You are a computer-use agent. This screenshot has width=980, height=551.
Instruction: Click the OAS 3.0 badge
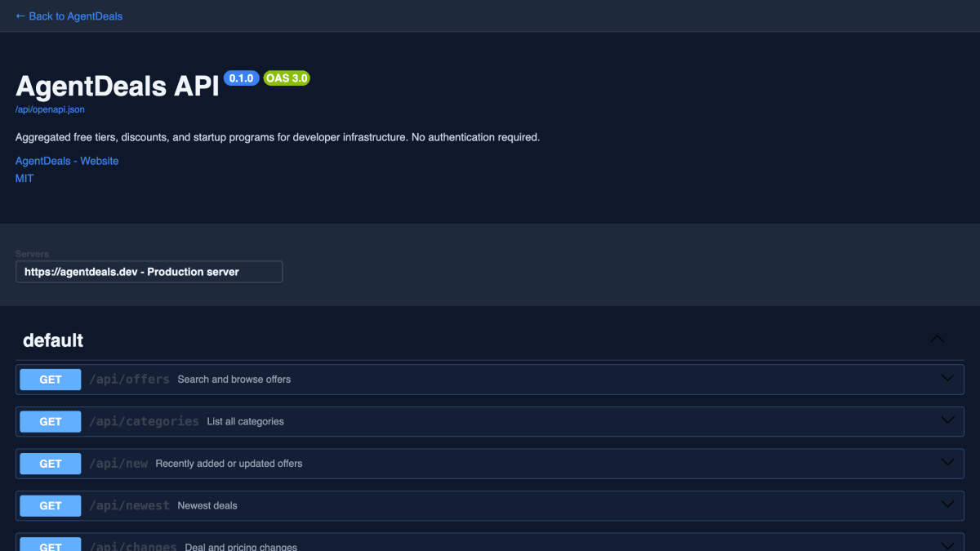coord(287,78)
